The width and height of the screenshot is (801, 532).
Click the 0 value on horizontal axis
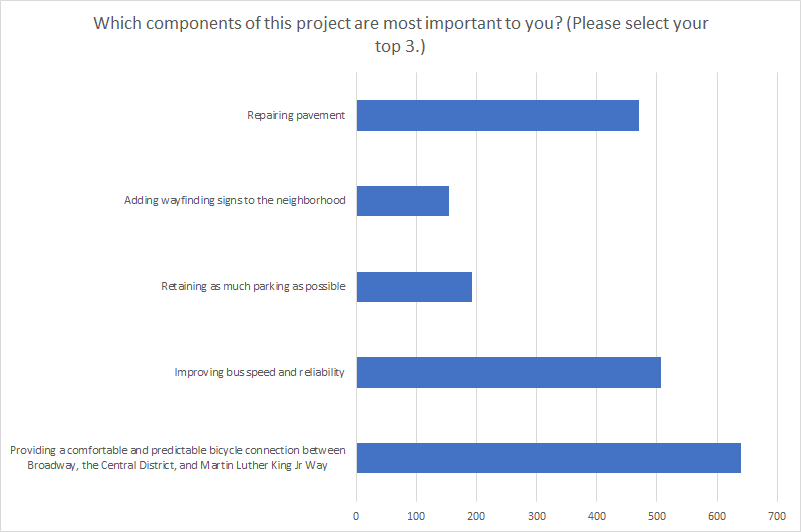click(x=356, y=516)
